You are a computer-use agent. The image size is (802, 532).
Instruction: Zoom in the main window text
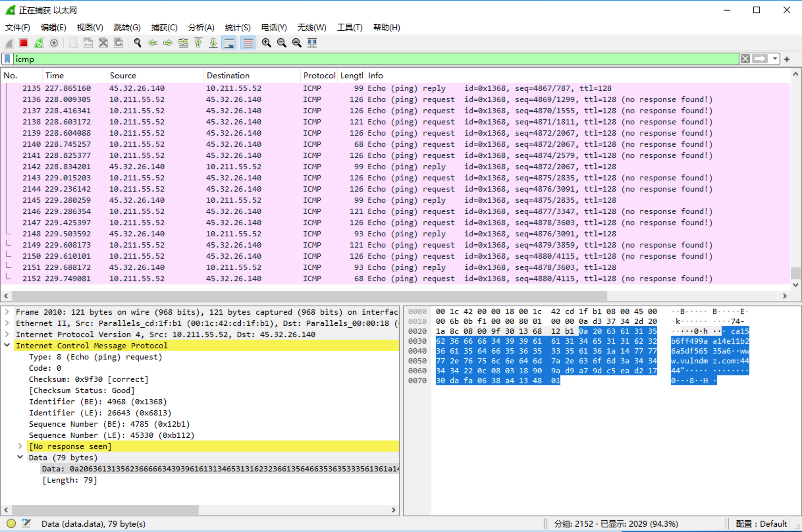click(266, 43)
